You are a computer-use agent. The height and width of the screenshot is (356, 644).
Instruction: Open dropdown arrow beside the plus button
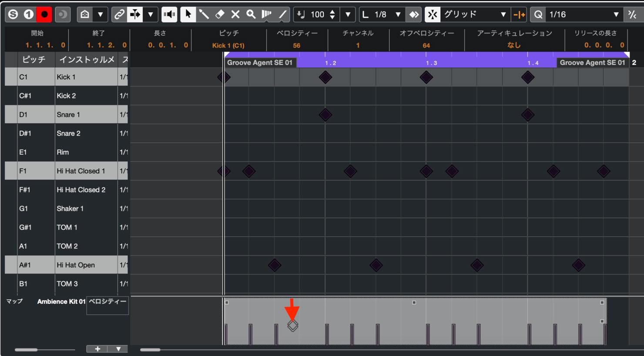tap(118, 349)
